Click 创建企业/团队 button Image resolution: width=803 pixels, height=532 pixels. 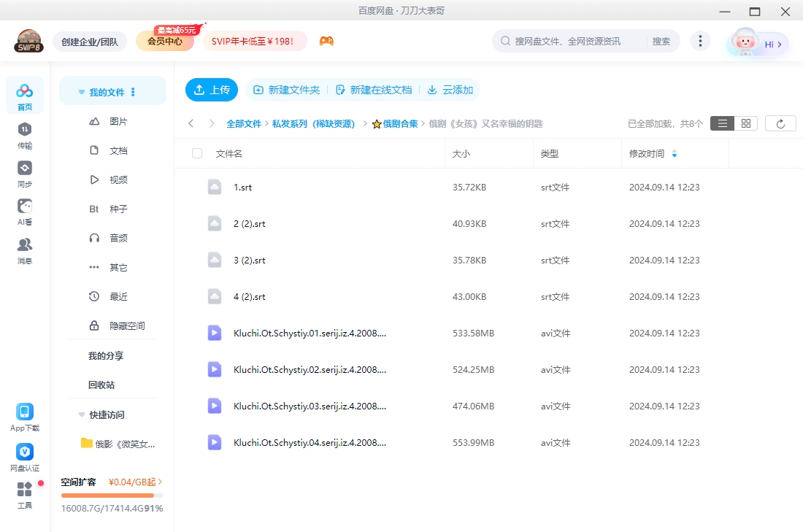(x=90, y=42)
